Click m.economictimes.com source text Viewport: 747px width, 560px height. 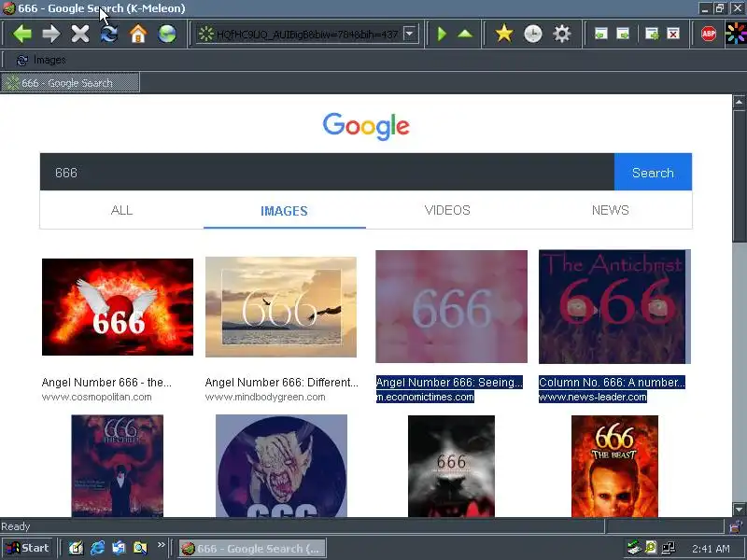click(425, 398)
